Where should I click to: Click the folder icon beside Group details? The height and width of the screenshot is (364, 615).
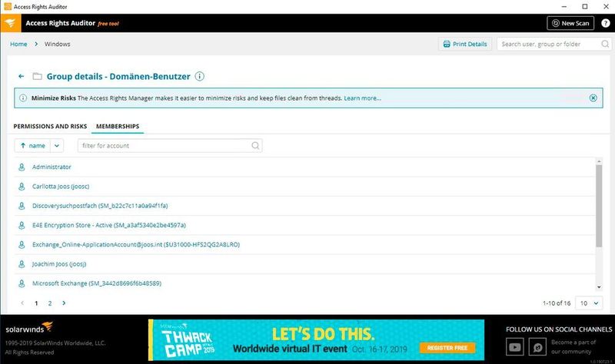[37, 76]
